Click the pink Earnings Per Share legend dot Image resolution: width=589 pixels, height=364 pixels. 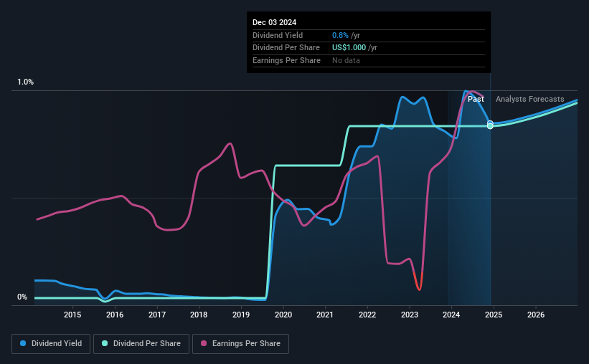pos(204,343)
